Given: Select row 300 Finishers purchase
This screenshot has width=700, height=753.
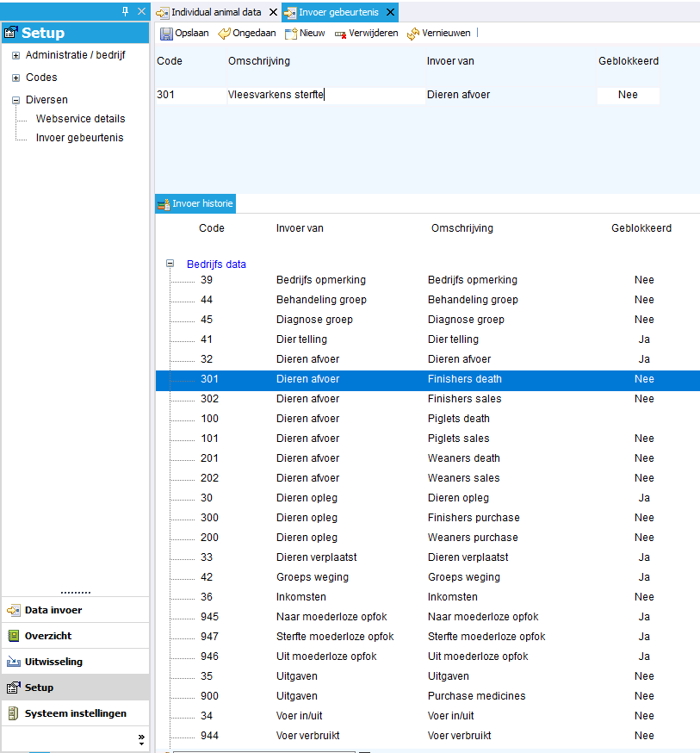Looking at the screenshot, I should pyautogui.click(x=427, y=518).
